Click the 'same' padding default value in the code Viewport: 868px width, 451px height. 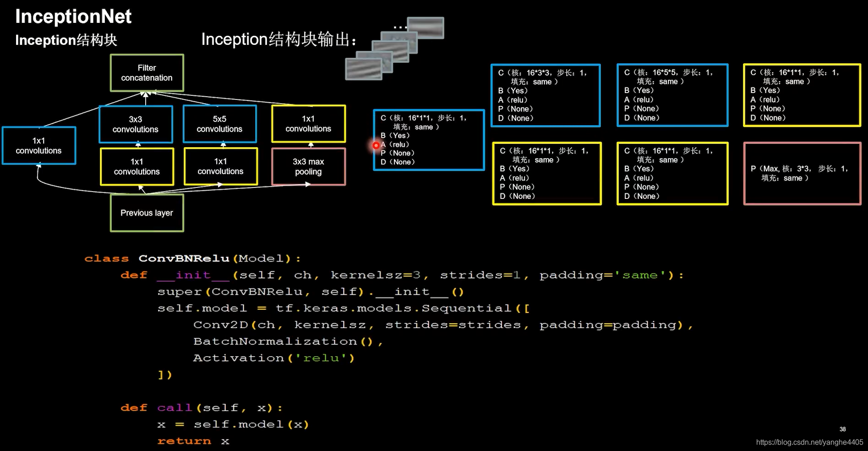click(640, 275)
